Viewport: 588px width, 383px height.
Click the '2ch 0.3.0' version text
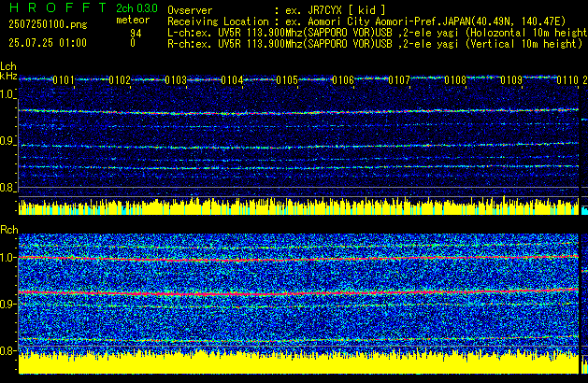[136, 8]
